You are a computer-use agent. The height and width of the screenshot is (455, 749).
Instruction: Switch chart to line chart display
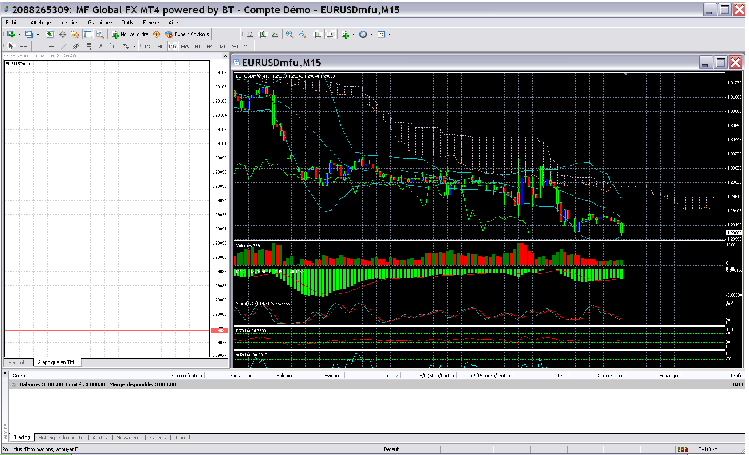pos(273,34)
